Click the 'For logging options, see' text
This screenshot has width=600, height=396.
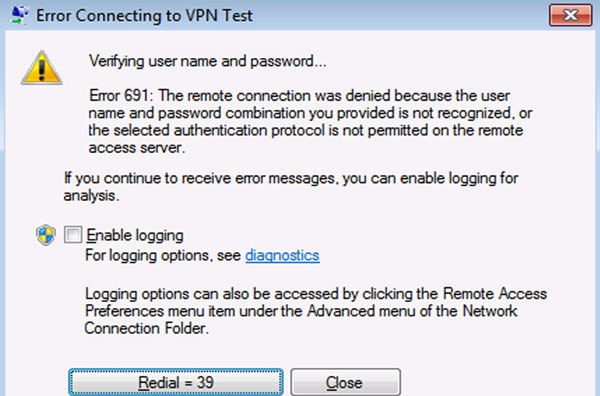click(163, 255)
